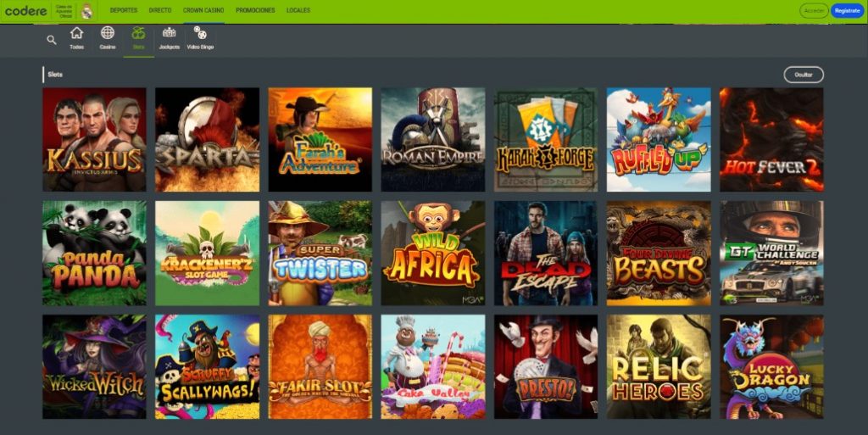Click the search magnifier icon

point(52,40)
